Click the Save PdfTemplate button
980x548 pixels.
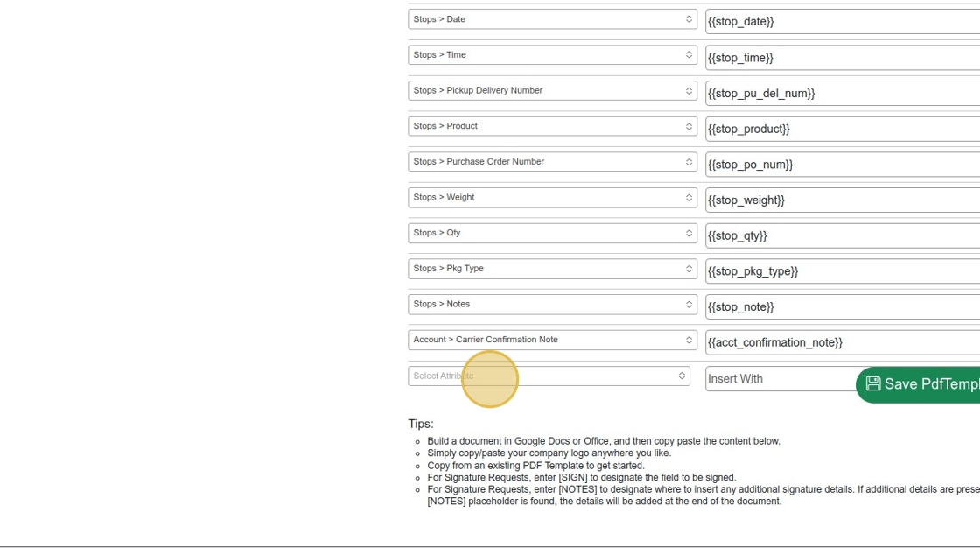click(x=920, y=384)
